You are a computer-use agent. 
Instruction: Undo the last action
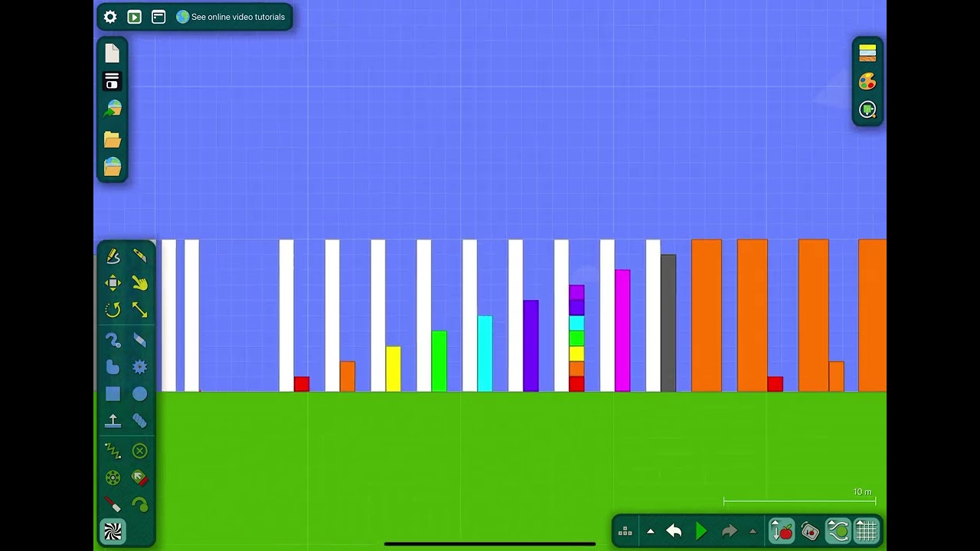(x=674, y=531)
